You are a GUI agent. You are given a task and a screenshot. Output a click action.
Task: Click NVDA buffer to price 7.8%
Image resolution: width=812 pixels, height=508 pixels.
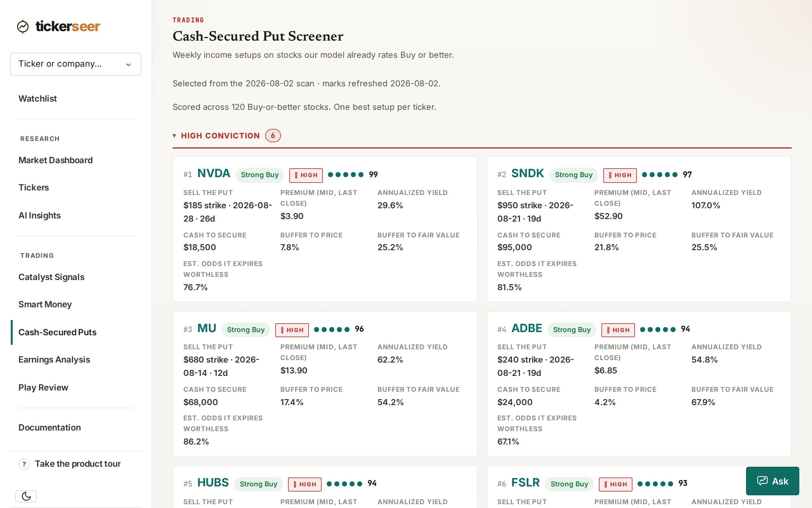pos(289,247)
